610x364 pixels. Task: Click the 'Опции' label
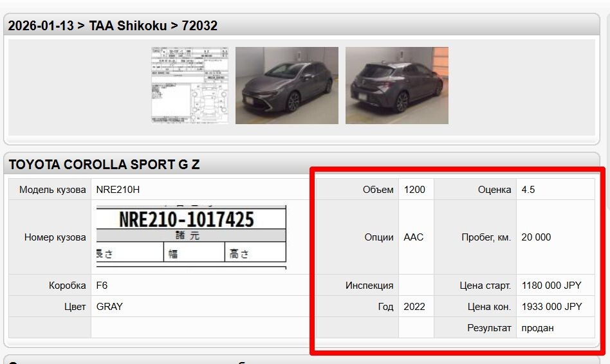[x=379, y=237]
